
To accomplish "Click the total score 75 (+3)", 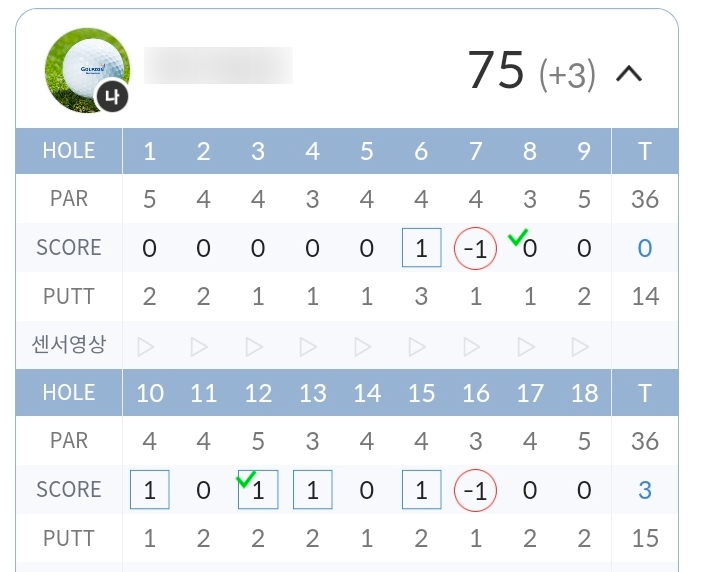I will pos(532,71).
